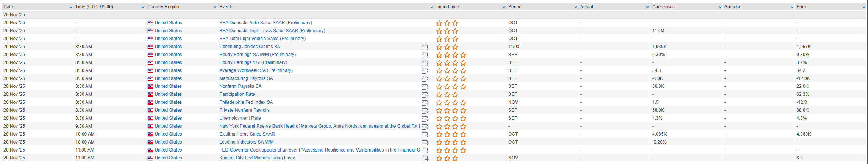This screenshot has width=868, height=164.
Task: Open the Country/Region column dropdown arrow
Action: [215, 7]
